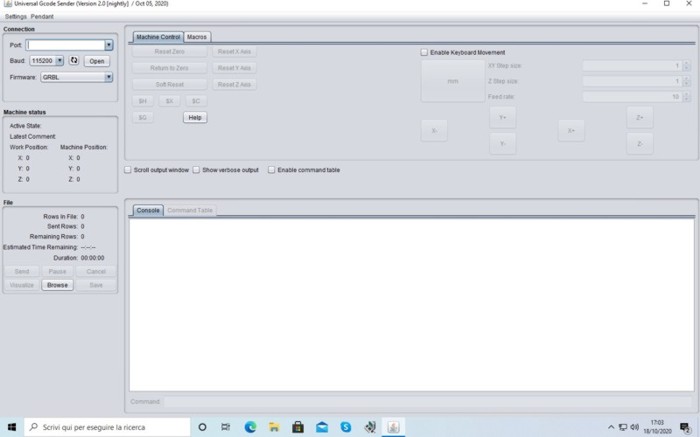Open File Explorer from the taskbar
The image size is (700, 437).
(274, 427)
